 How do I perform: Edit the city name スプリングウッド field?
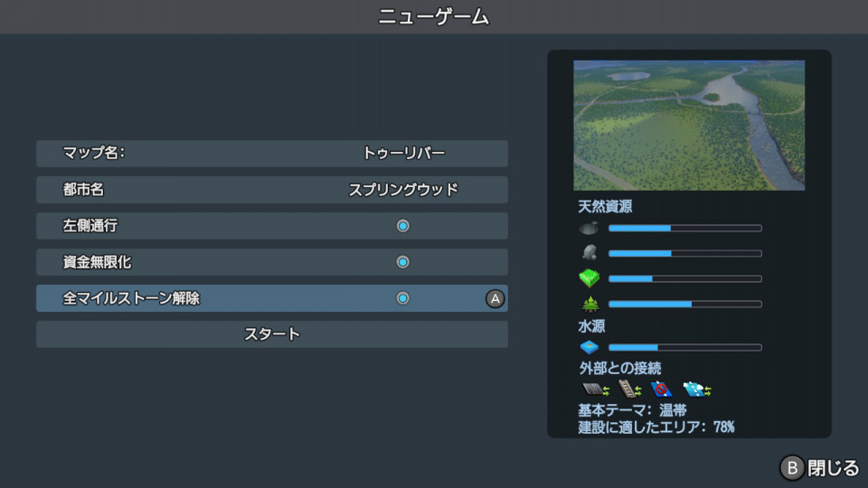pos(272,190)
